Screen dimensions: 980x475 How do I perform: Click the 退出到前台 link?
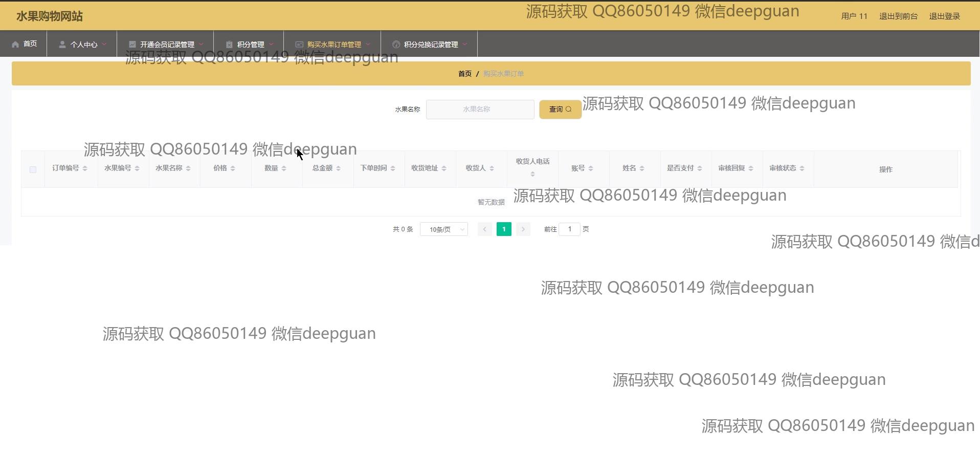(x=898, y=16)
